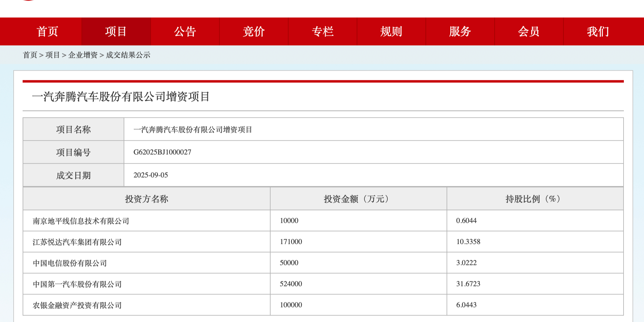Click the 项目名称 label cell

tap(73, 129)
